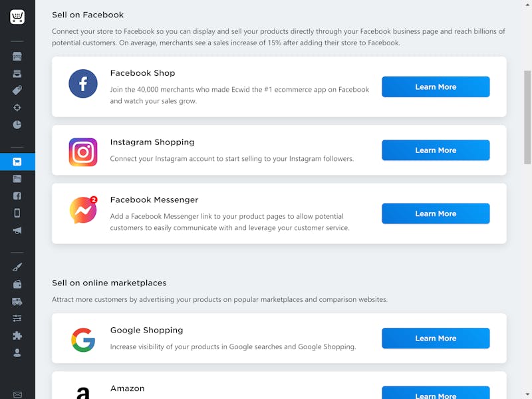Open the envelope icon at sidebar bottom
Screen dimensions: 532x399
coord(17,394)
